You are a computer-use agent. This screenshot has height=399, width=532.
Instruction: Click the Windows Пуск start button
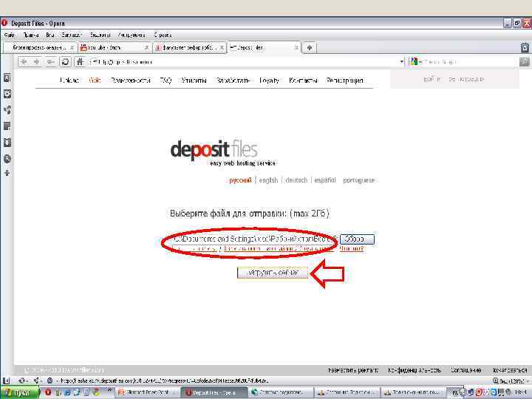[x=20, y=392]
